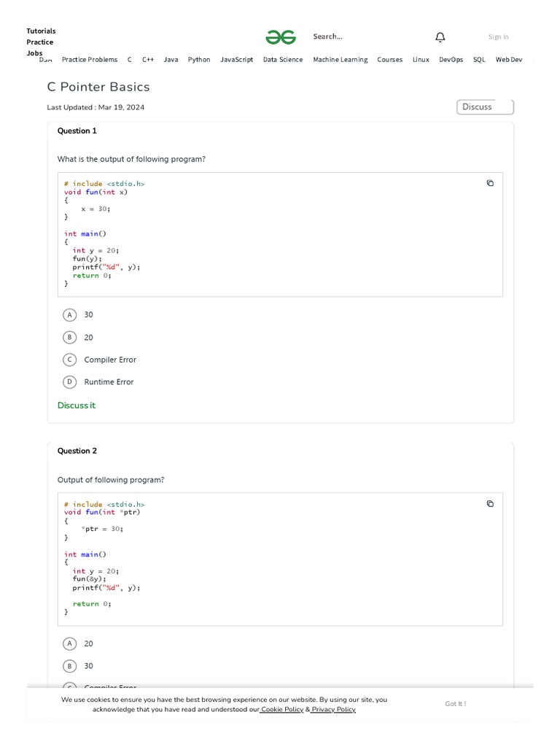
Task: Open the Discuss it link
Action: click(x=77, y=406)
